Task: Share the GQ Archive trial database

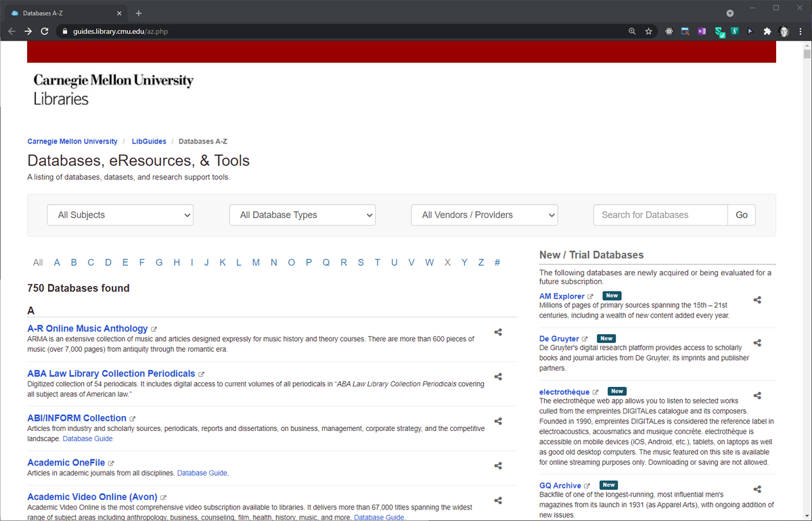Action: coord(757,489)
